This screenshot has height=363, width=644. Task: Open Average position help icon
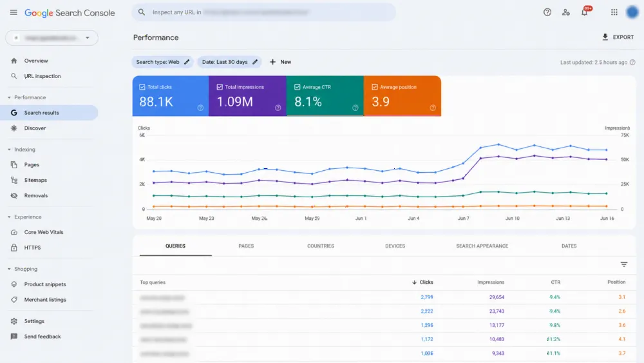point(433,108)
